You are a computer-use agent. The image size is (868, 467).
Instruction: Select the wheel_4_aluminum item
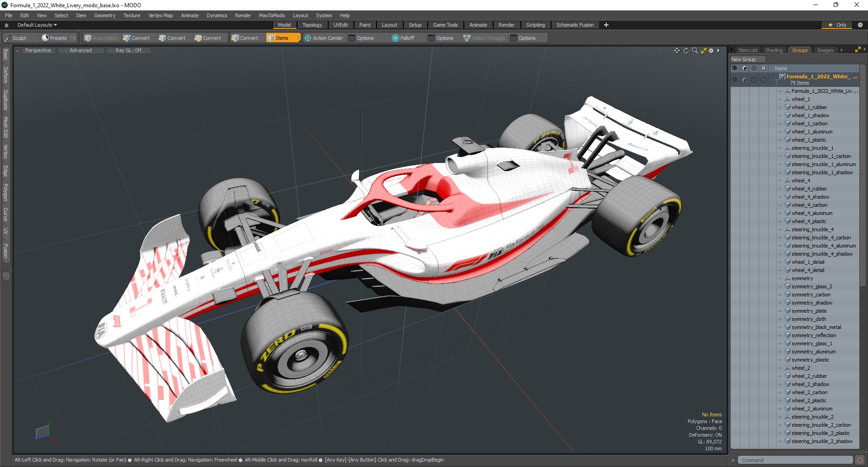click(811, 213)
